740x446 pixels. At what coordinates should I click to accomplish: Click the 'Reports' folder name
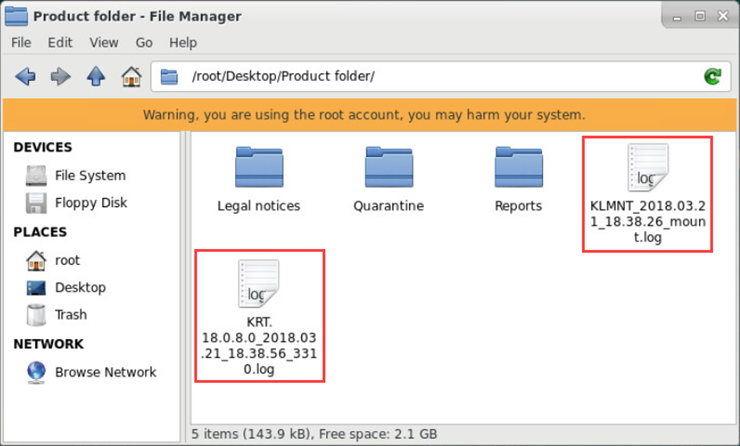tap(518, 206)
